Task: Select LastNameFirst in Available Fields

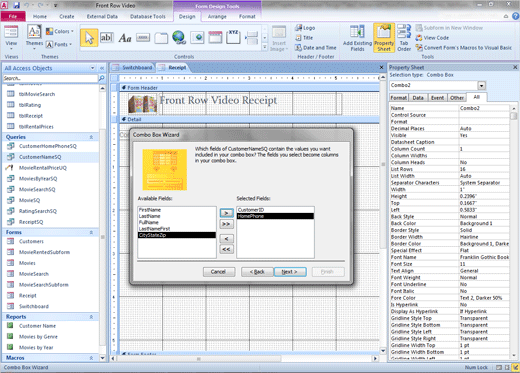Action: pyautogui.click(x=176, y=229)
